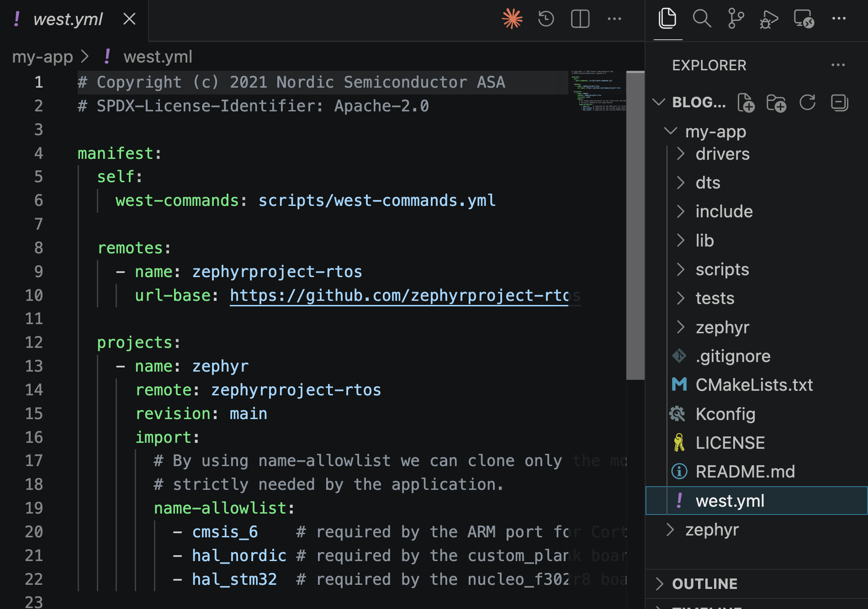Viewport: 868px width, 609px height.
Task: Open the Source Control view icon
Action: click(x=736, y=19)
